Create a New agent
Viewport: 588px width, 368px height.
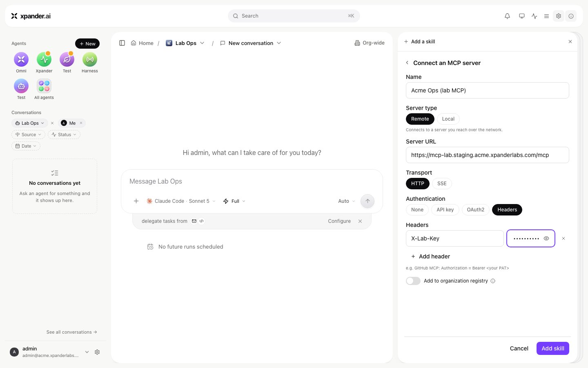pyautogui.click(x=87, y=44)
